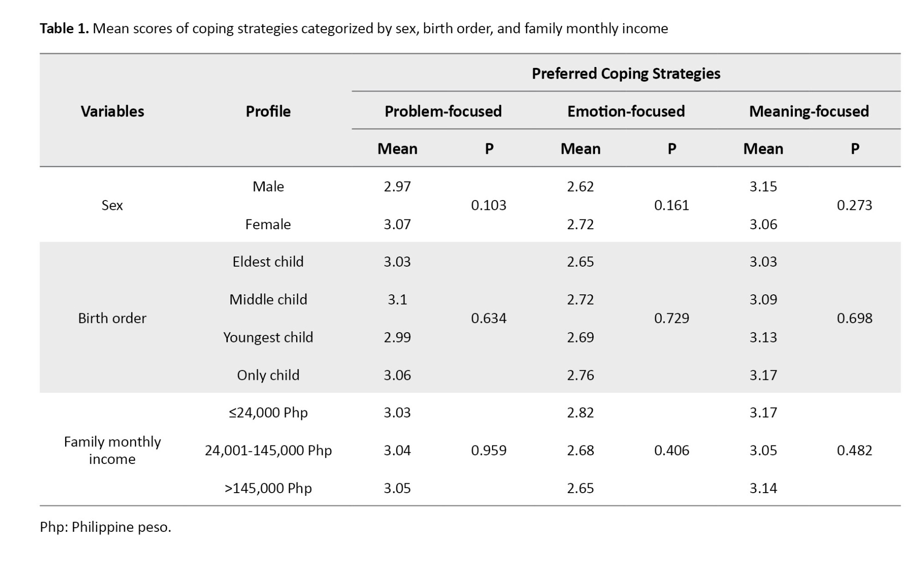Image resolution: width=924 pixels, height=561 pixels.
Task: Click the "Only child" profile label
Action: pos(268,375)
